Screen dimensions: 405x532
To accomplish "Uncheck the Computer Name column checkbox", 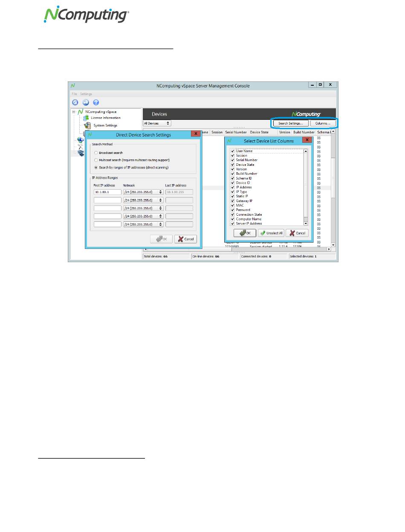I will [232, 219].
